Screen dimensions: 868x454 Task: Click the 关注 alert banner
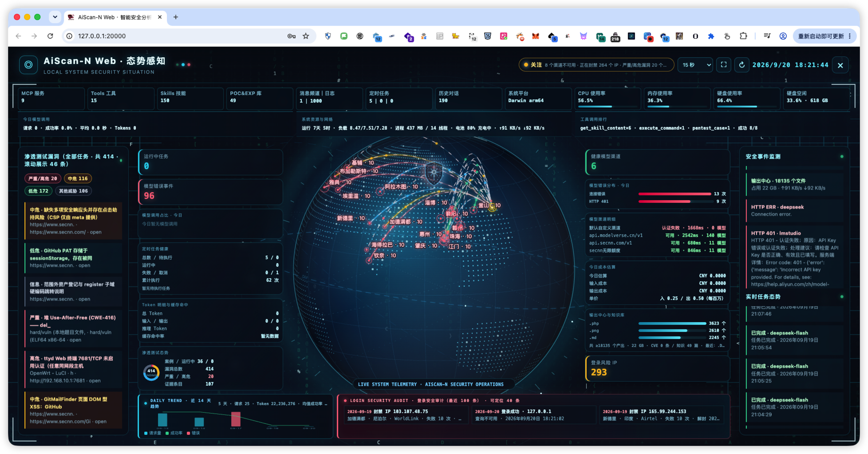[596, 65]
